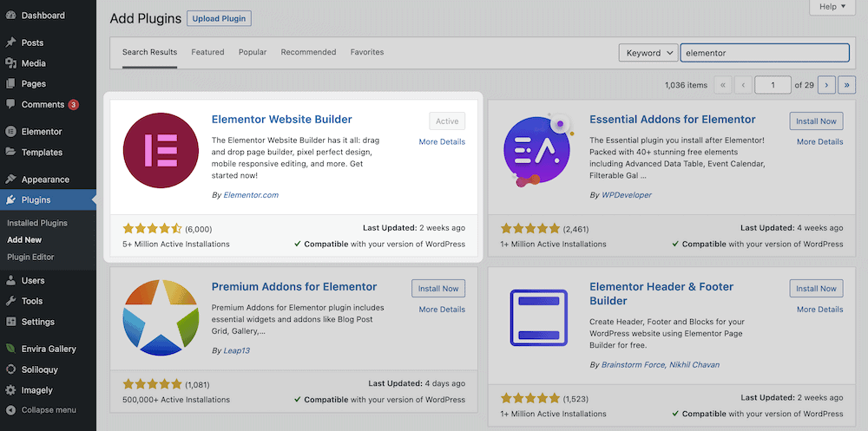
Task: Click the Soliloquy icon in sidebar
Action: pyautogui.click(x=10, y=369)
